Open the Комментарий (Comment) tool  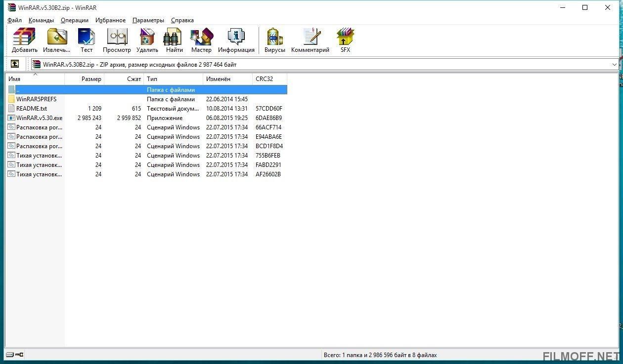point(310,40)
